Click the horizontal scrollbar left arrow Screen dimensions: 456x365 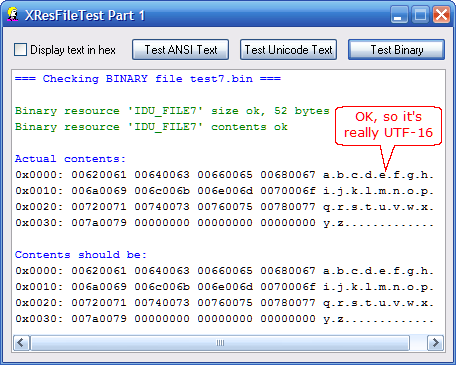pyautogui.click(x=21, y=343)
